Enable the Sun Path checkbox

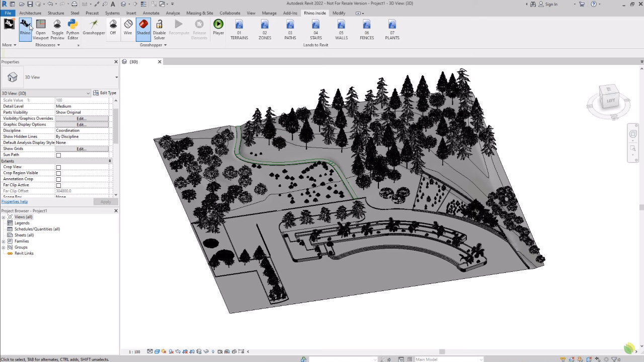(x=58, y=155)
